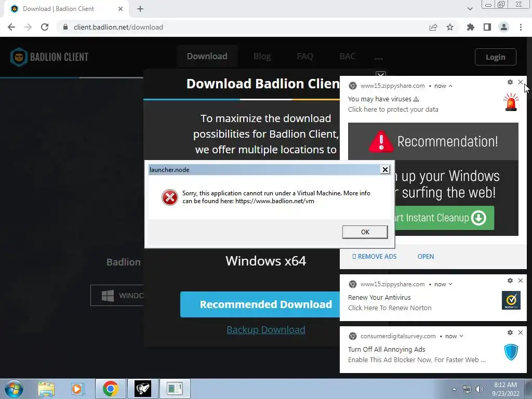Open the tab search dropdown arrow
The width and height of the screenshot is (532, 399).
[470, 9]
